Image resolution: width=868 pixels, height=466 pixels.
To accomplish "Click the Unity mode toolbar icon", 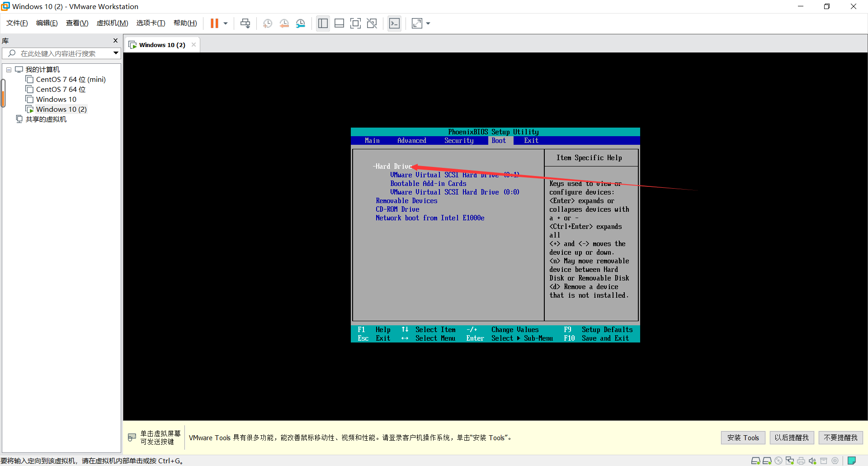I will click(x=372, y=24).
